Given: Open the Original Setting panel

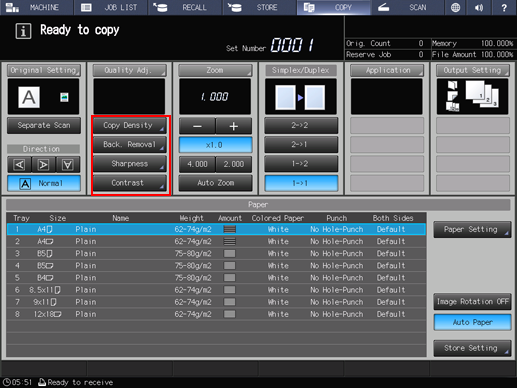Looking at the screenshot, I should (44, 70).
